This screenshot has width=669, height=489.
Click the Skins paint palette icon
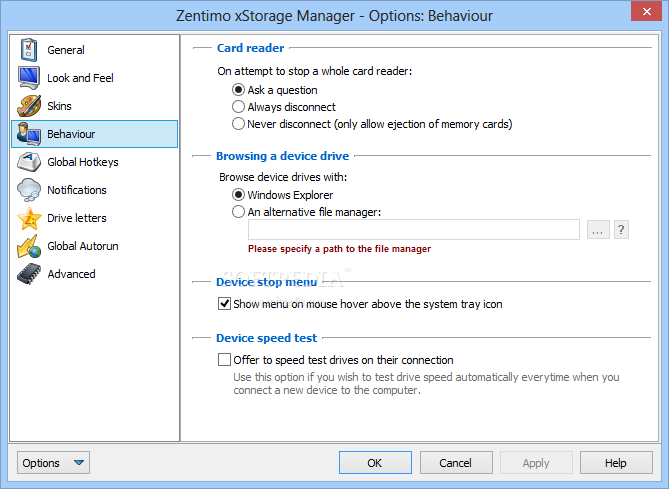(29, 106)
